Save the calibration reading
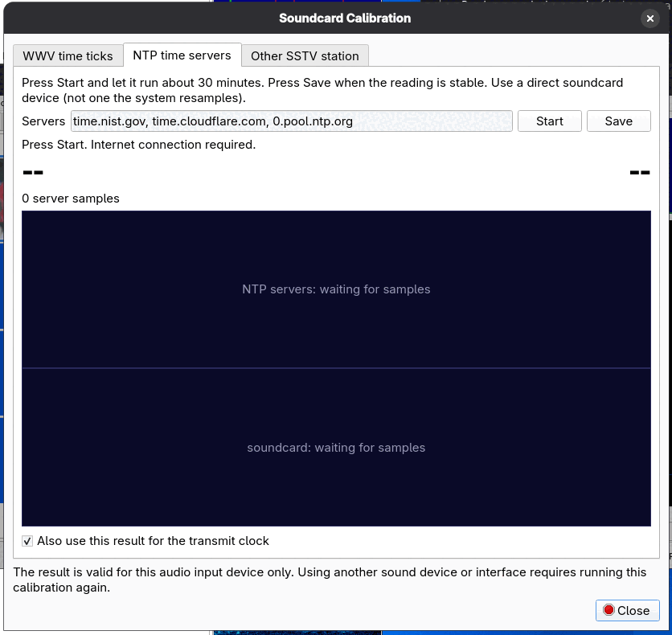 click(618, 121)
